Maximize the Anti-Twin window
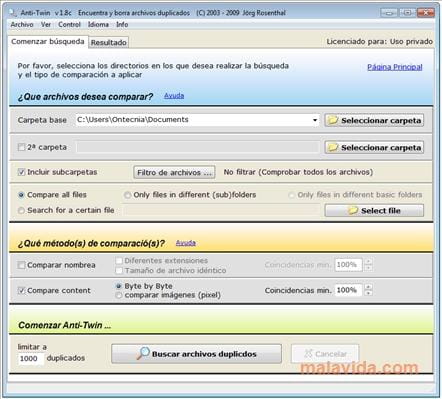The image size is (442, 399). pos(407,13)
